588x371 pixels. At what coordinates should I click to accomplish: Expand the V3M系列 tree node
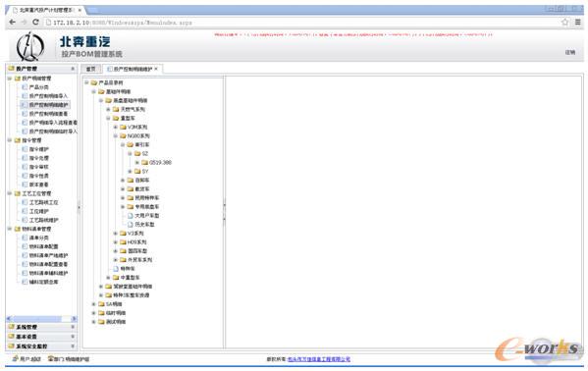(116, 127)
